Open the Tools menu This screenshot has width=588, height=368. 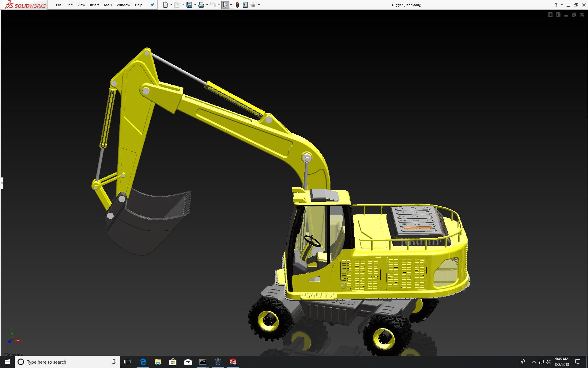tap(107, 5)
